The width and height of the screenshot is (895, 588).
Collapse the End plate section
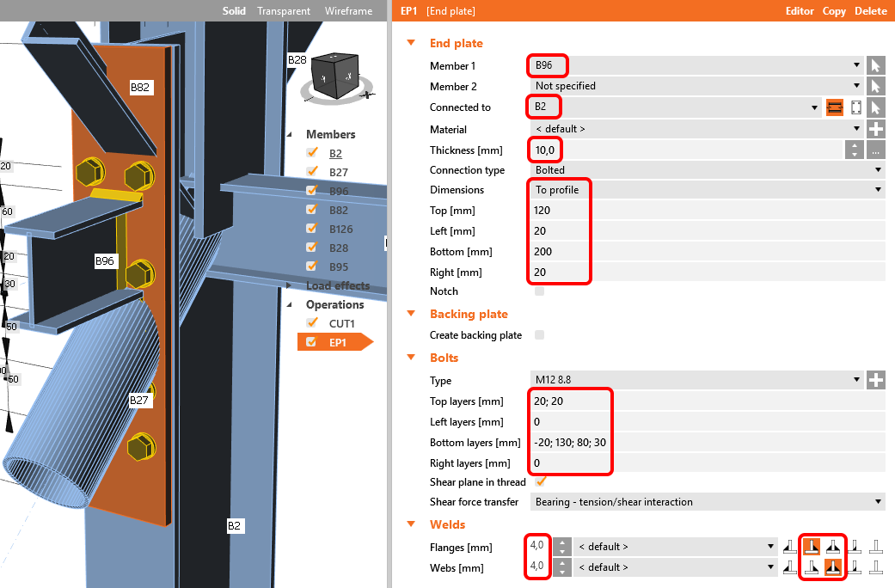tap(411, 43)
